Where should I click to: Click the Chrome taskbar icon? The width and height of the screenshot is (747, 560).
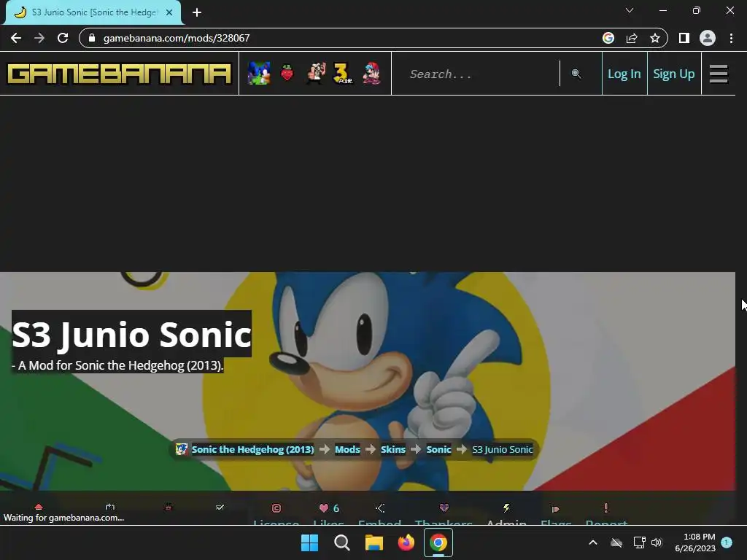point(438,542)
